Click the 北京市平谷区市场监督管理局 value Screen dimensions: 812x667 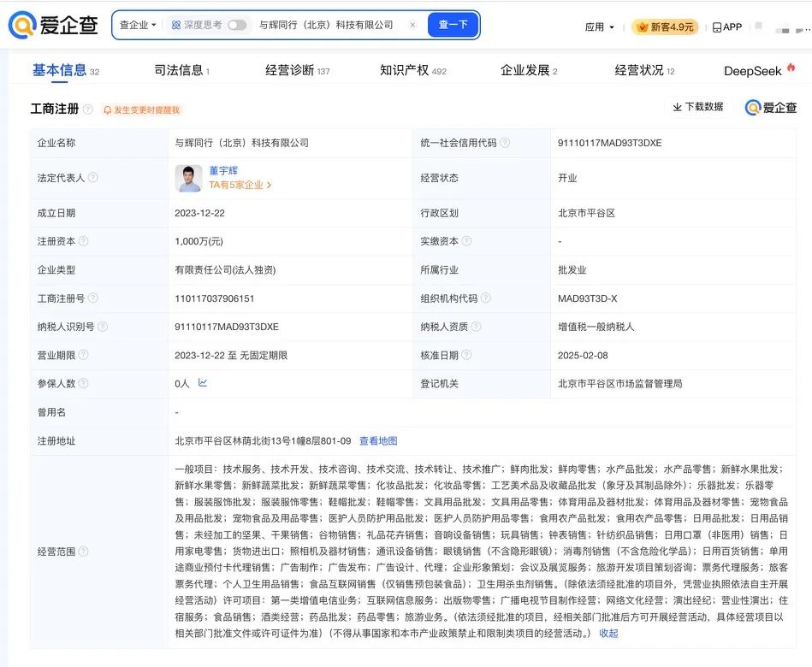tap(619, 384)
